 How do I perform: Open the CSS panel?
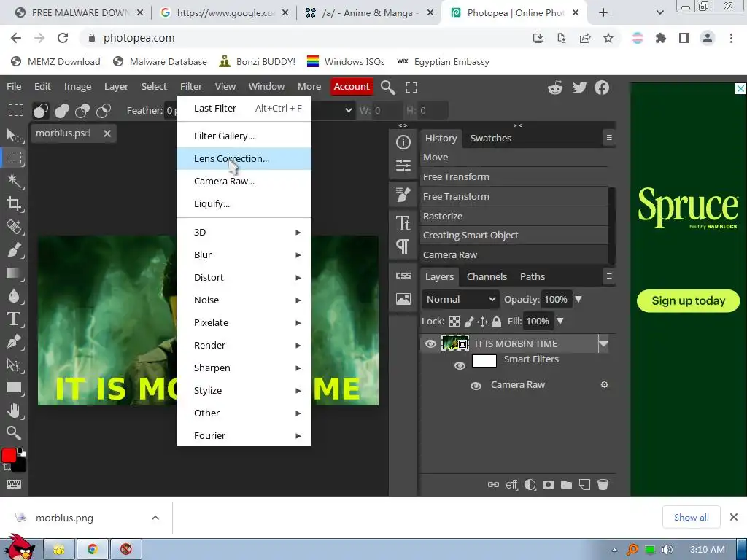coord(403,276)
